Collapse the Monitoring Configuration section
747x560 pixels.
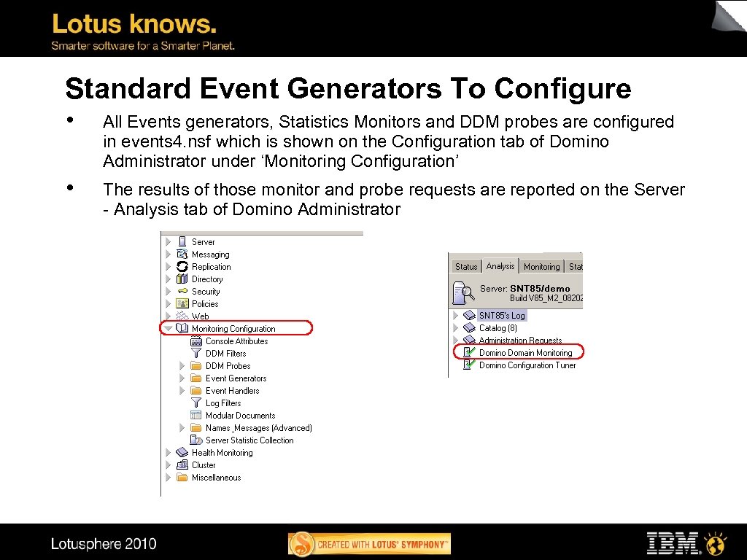(x=169, y=328)
